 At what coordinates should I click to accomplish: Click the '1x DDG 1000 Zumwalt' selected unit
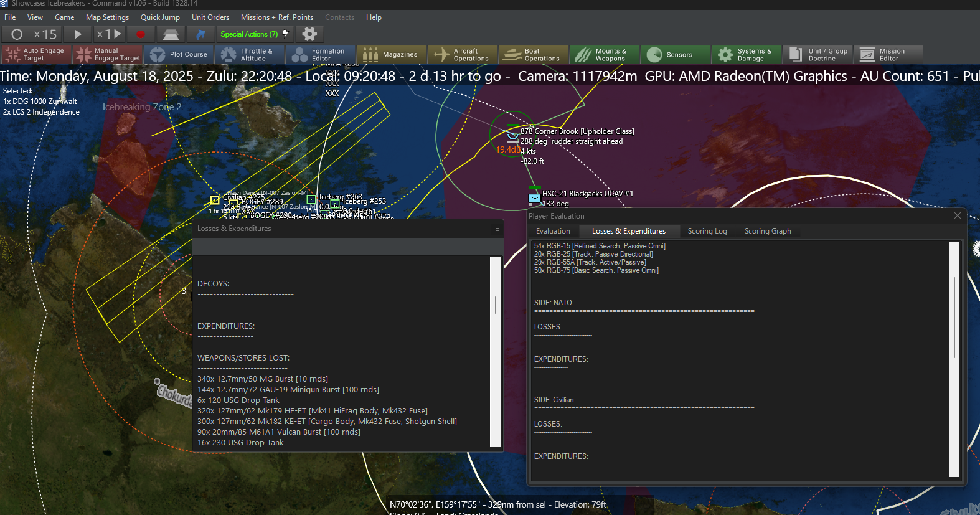[x=40, y=102]
